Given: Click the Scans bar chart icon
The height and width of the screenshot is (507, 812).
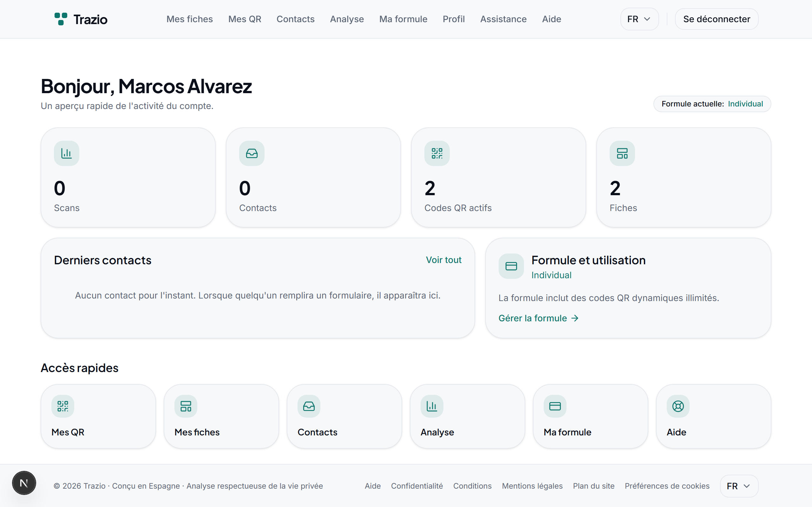Looking at the screenshot, I should 66,153.
